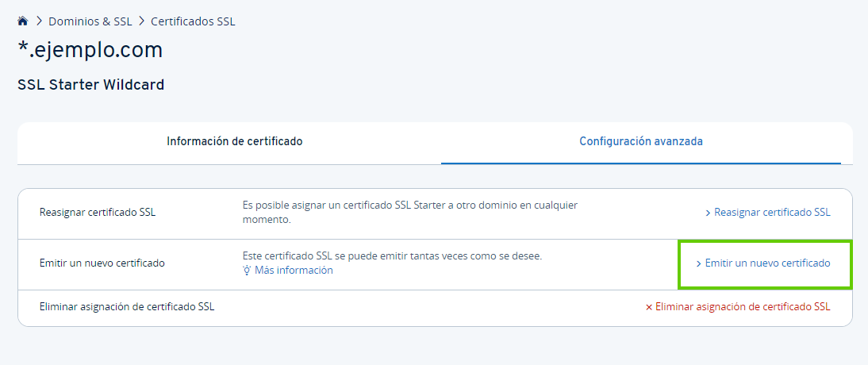The image size is (868, 365).
Task: Click the SSL Starter Wildcard subtitle
Action: tap(90, 84)
